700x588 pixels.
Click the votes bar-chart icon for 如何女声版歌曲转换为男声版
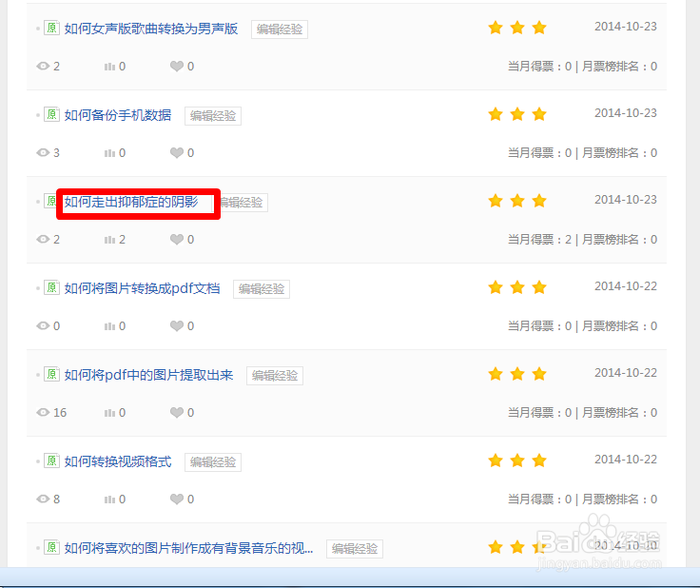click(109, 67)
